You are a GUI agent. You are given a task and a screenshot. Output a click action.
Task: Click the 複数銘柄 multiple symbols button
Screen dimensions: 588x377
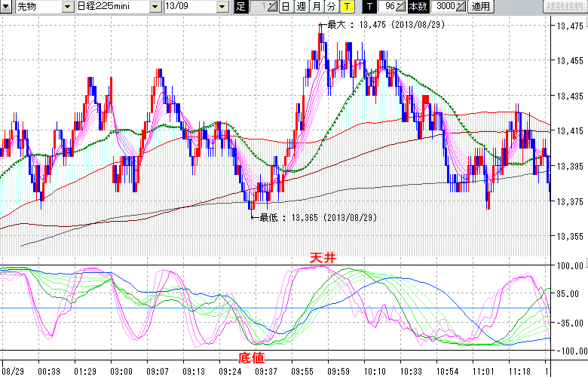click(x=563, y=7)
